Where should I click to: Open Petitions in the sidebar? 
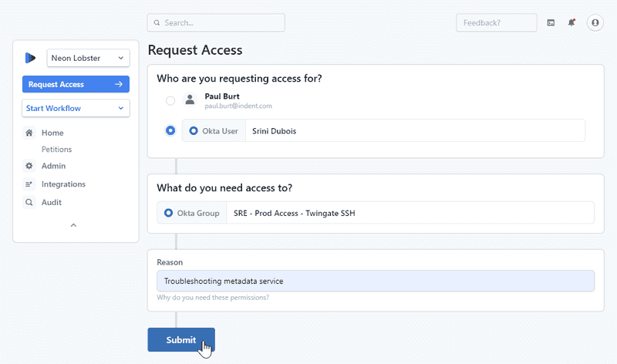56,149
